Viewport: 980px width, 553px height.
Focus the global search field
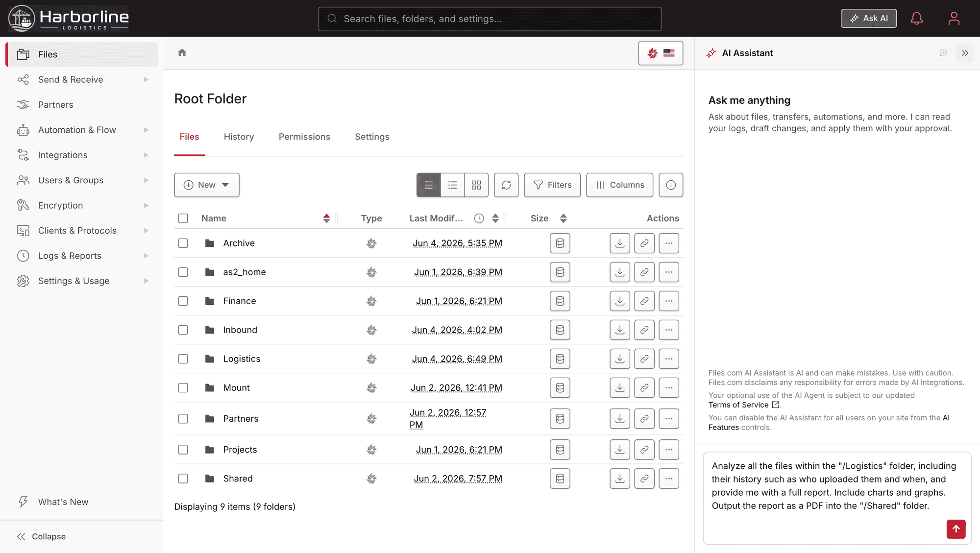tap(490, 19)
